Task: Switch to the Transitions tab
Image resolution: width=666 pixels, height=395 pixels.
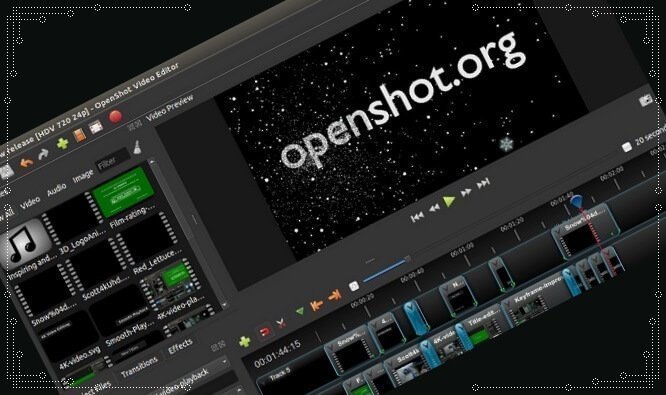Action: point(139,367)
